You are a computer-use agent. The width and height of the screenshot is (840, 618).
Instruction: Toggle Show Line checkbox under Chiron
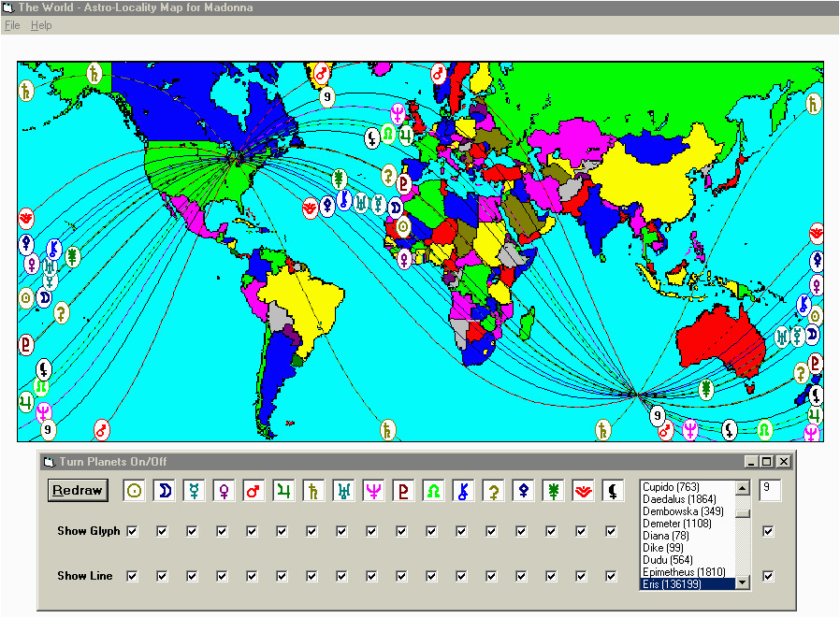tap(461, 576)
